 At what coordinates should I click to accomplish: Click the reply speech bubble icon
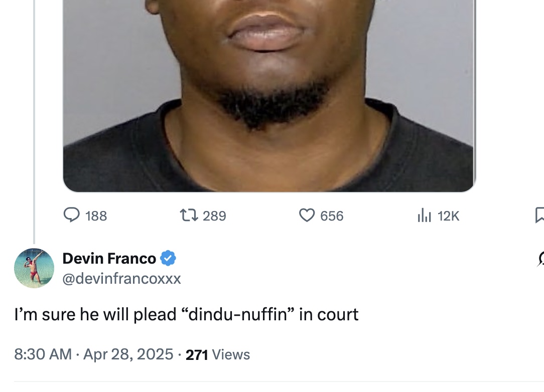[72, 215]
